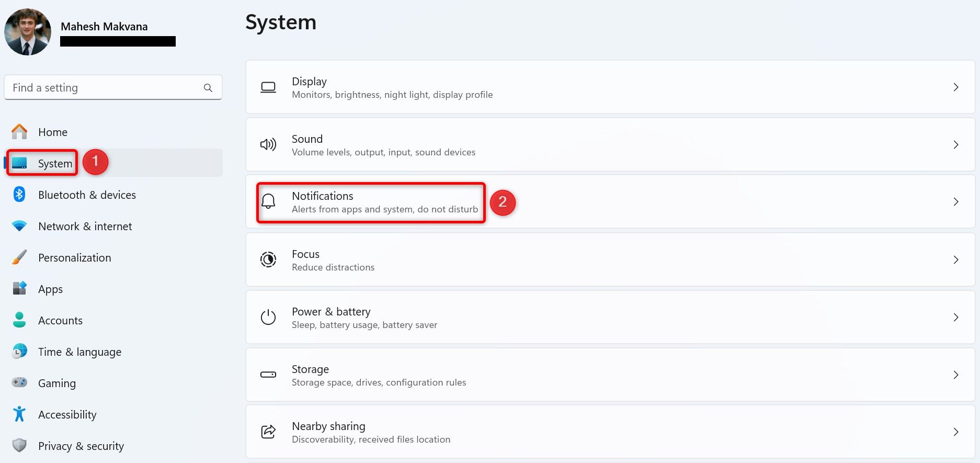The width and height of the screenshot is (980, 463).
Task: Click the Mahesh Makvana account name
Action: 104,26
